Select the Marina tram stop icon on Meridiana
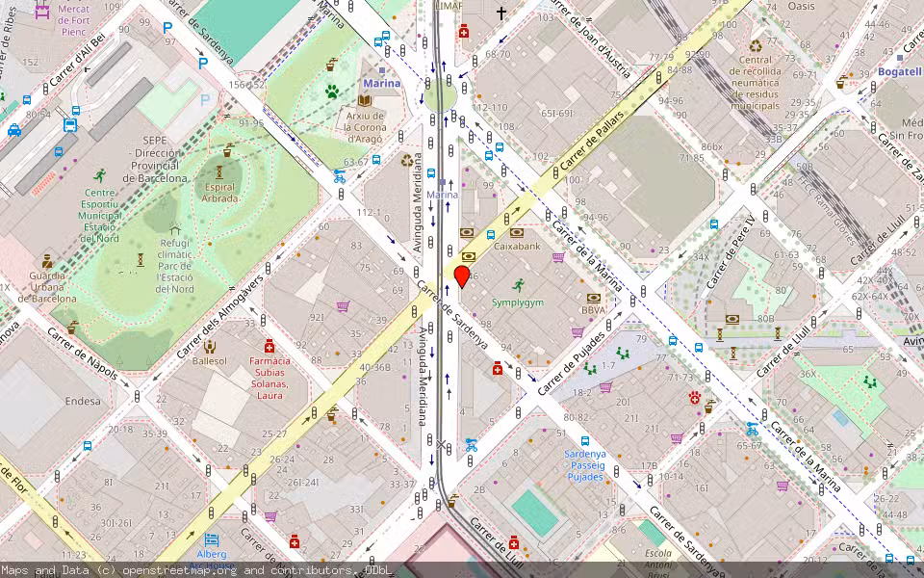The width and height of the screenshot is (924, 578). coord(442,182)
